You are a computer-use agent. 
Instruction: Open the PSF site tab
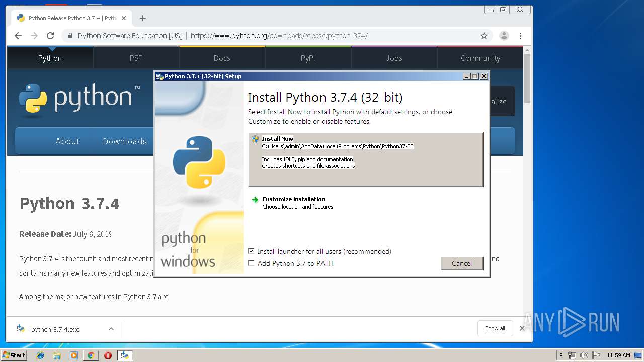(x=136, y=58)
